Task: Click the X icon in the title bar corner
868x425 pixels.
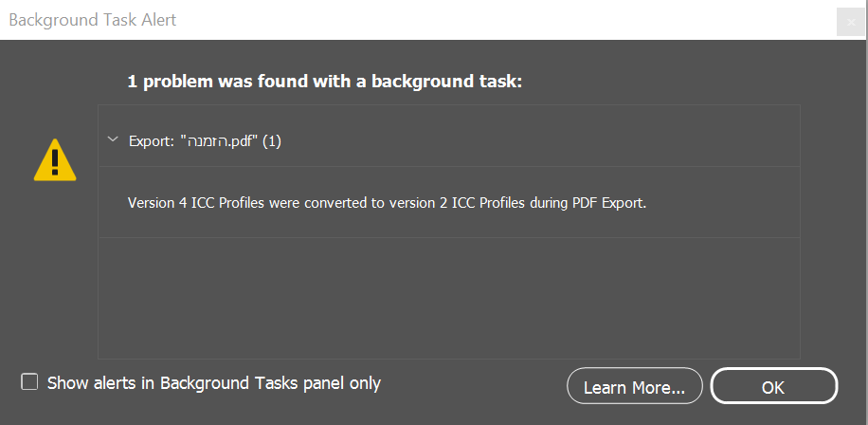Action: coord(850,21)
